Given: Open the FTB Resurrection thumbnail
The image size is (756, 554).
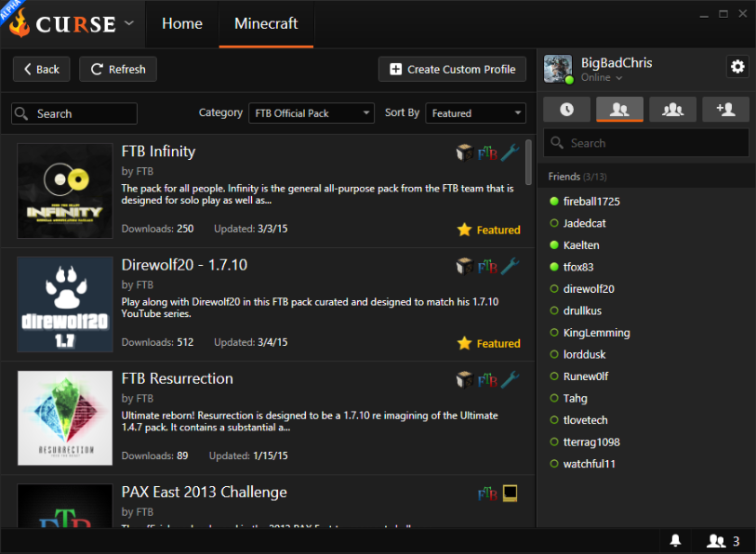Looking at the screenshot, I should point(65,418).
